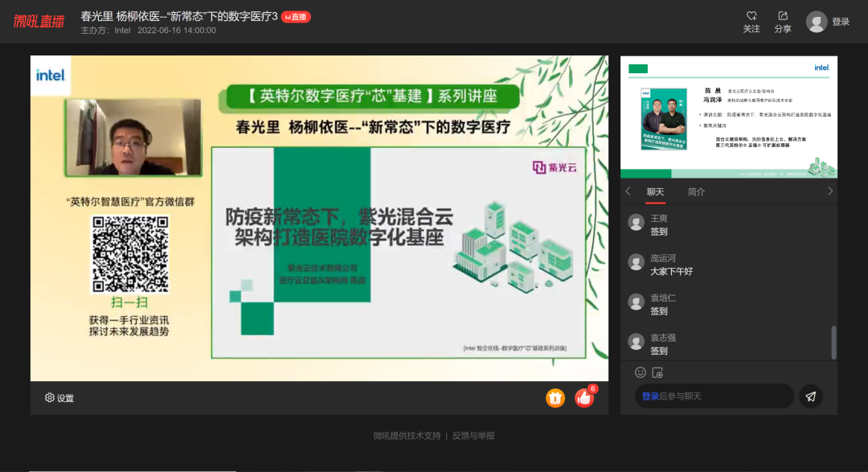This screenshot has width=868, height=472.
Task: Click the slide thumbnail preview in sidebar
Action: tap(728, 117)
